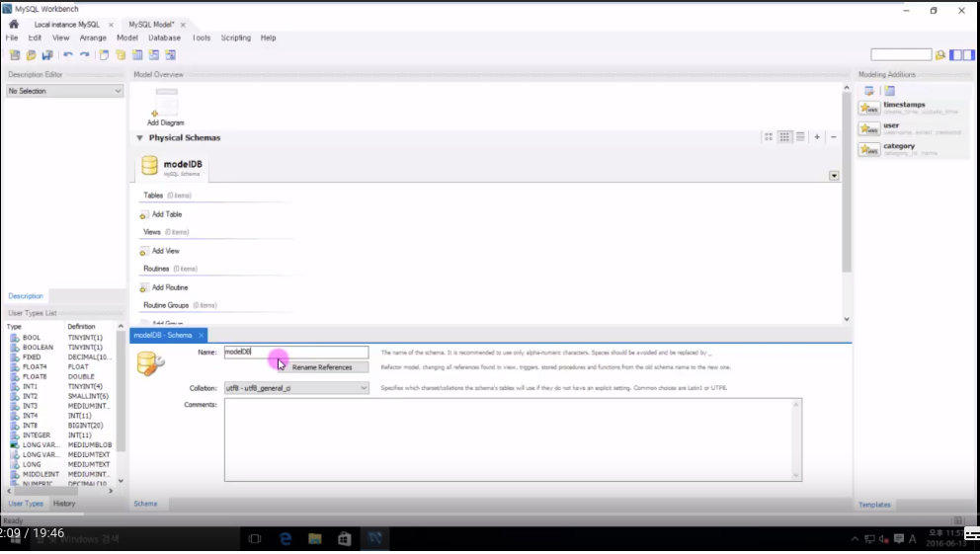Add a new routine from the toolbar
This screenshot has height=554, width=980.
click(x=171, y=55)
